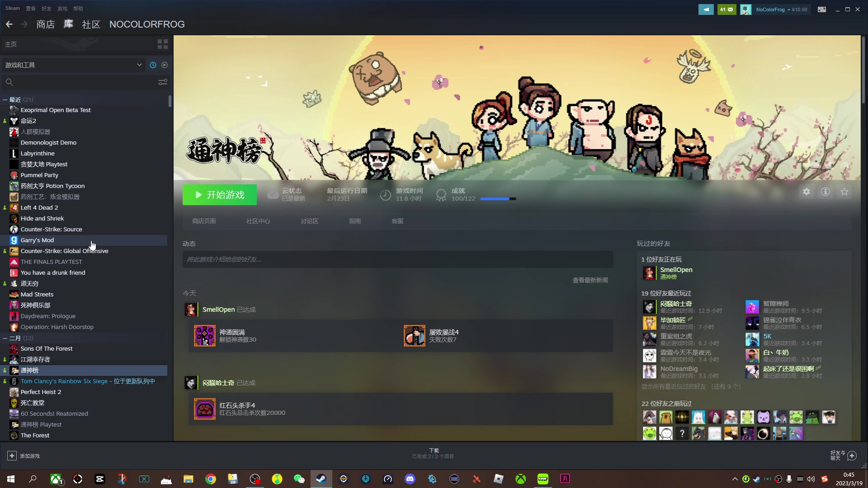The image size is (868, 488).
Task: Collapse the 最近 category
Action: click(x=5, y=99)
